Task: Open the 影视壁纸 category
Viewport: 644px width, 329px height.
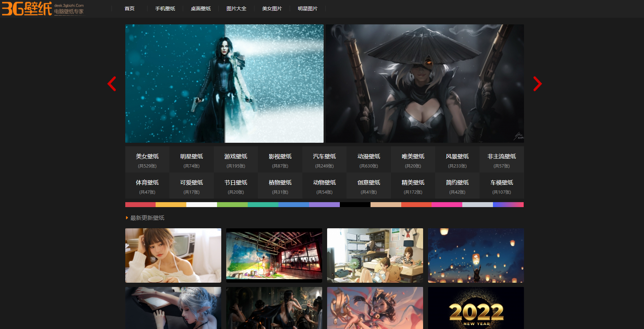Action: [x=280, y=160]
